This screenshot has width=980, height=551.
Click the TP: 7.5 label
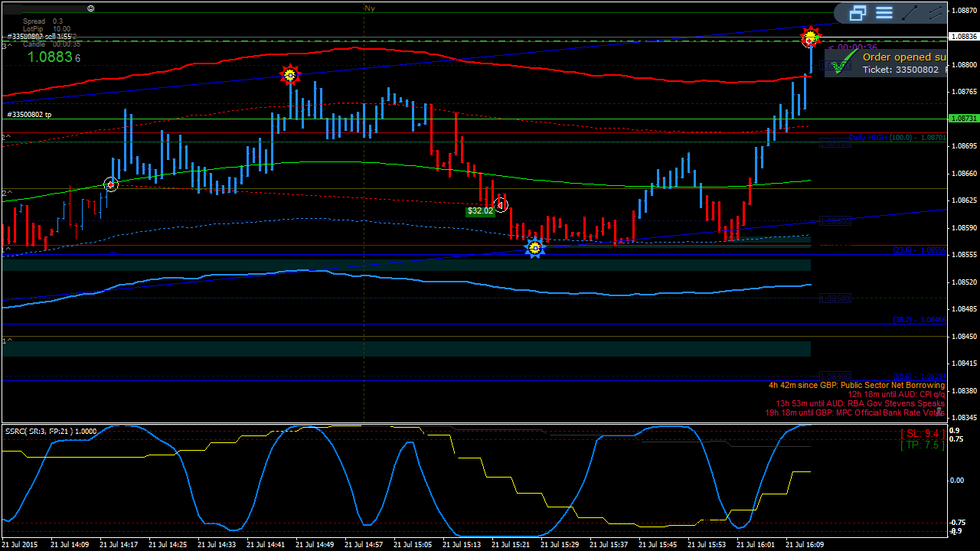922,445
